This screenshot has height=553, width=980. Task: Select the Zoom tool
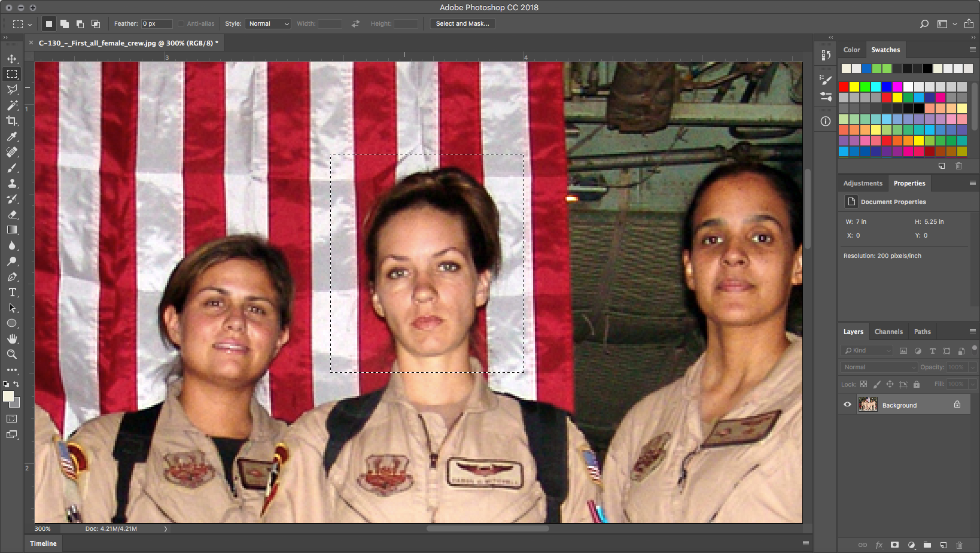[12, 354]
